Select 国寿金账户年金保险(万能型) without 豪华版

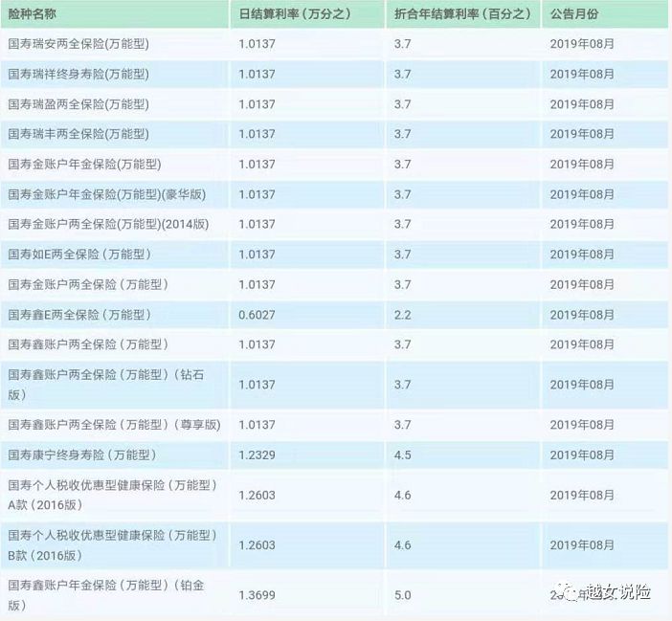84,164
